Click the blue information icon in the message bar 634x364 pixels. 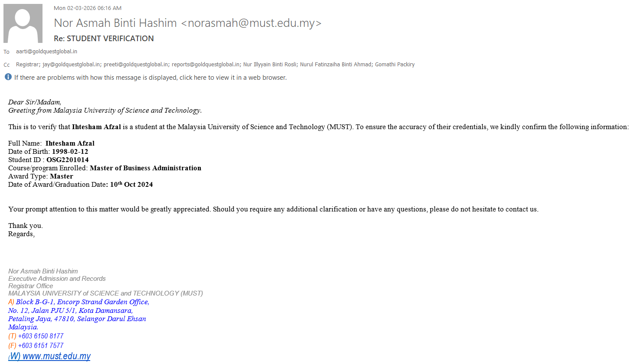pos(8,77)
